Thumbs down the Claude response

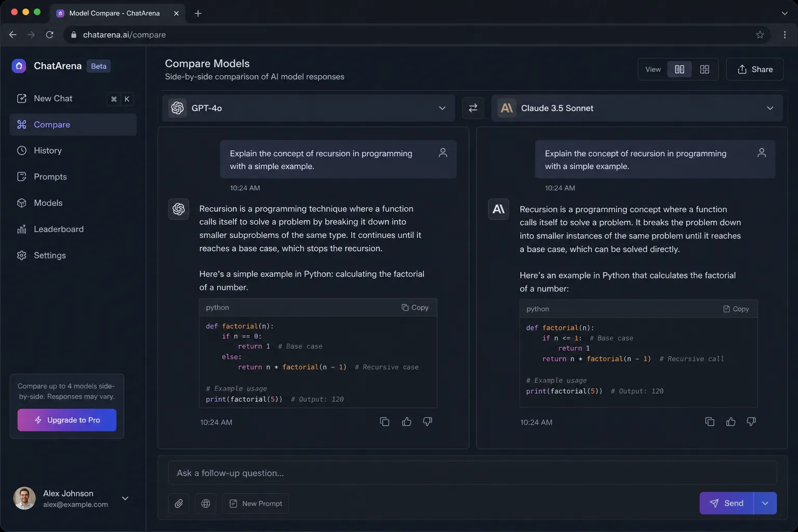click(751, 422)
